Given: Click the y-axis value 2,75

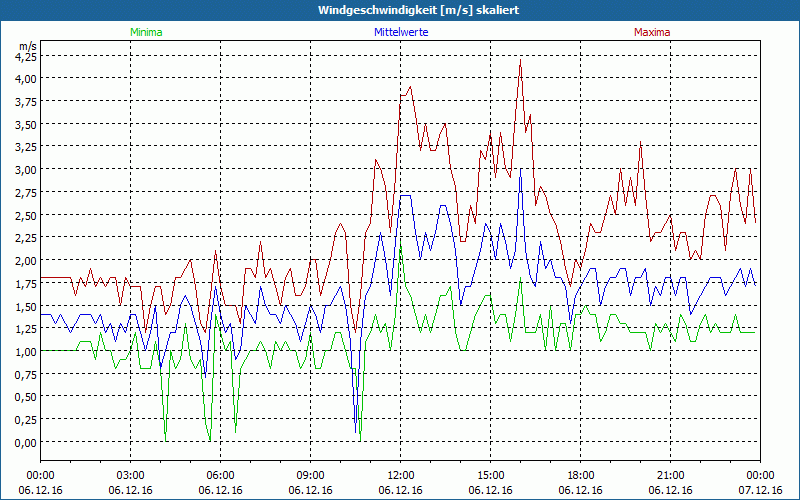Looking at the screenshot, I should coord(26,193).
